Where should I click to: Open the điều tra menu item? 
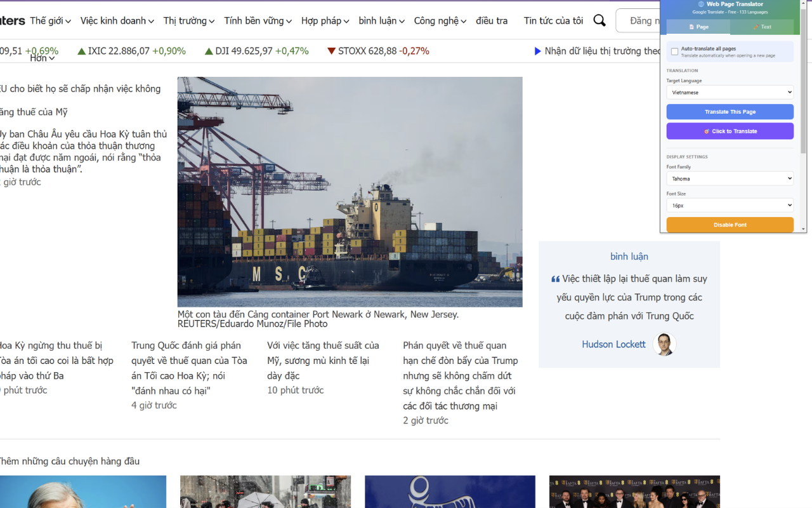coord(492,21)
